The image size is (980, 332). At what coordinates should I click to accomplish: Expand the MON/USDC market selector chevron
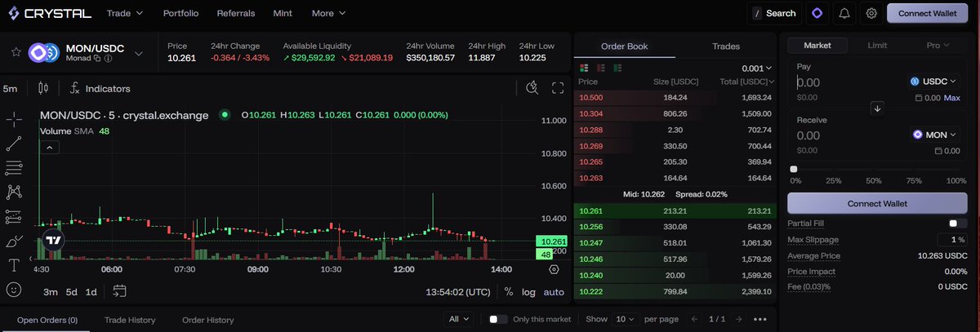[138, 53]
